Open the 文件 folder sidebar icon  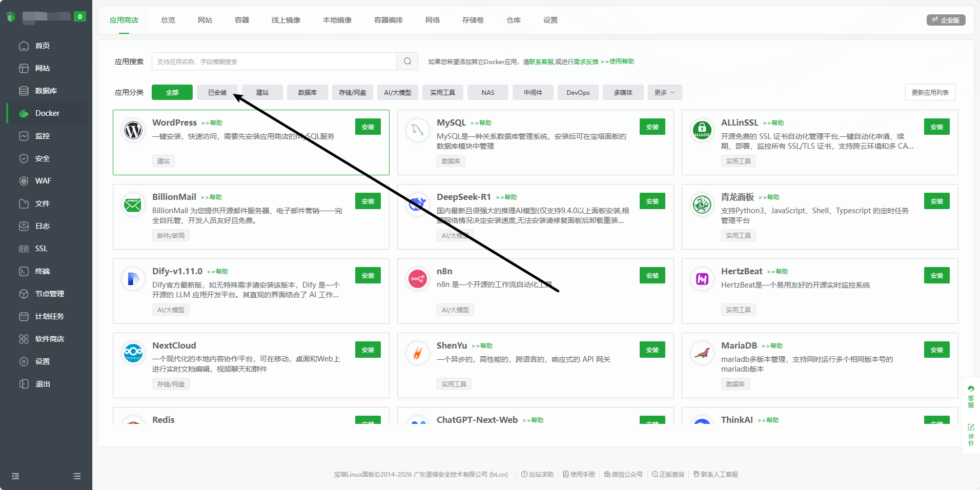click(24, 203)
